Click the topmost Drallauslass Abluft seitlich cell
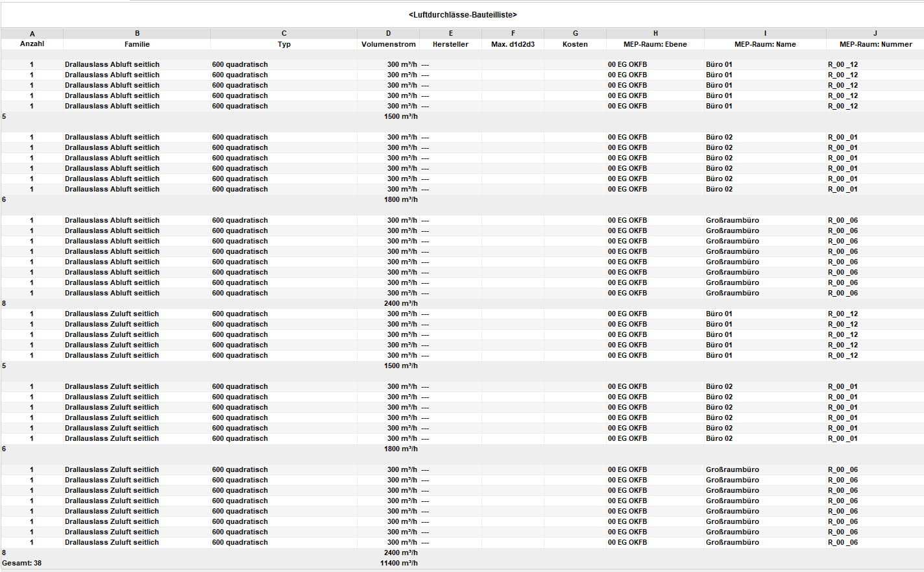Viewport: 924px width, 572px height. coord(112,64)
